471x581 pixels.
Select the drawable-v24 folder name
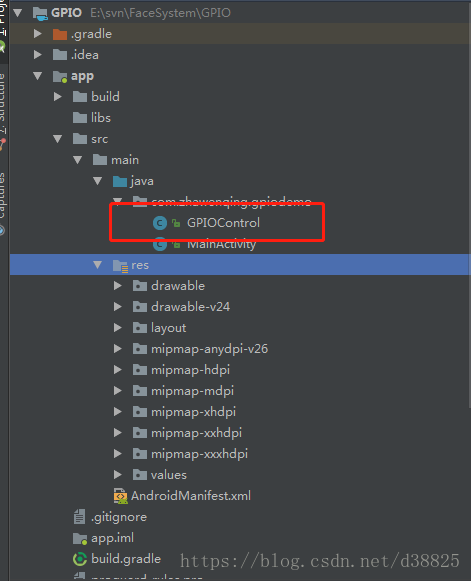[190, 307]
